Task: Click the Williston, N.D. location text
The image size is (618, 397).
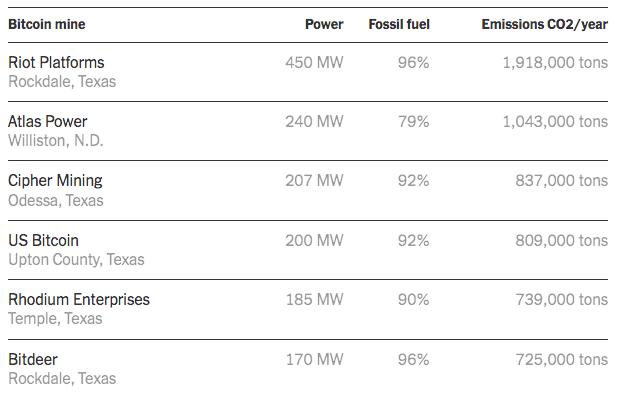Action: [56, 141]
